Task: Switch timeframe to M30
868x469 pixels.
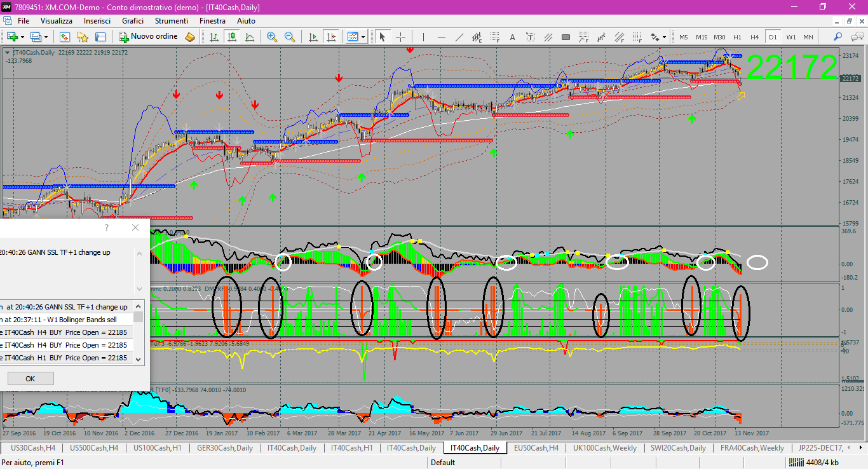Action: coord(719,37)
